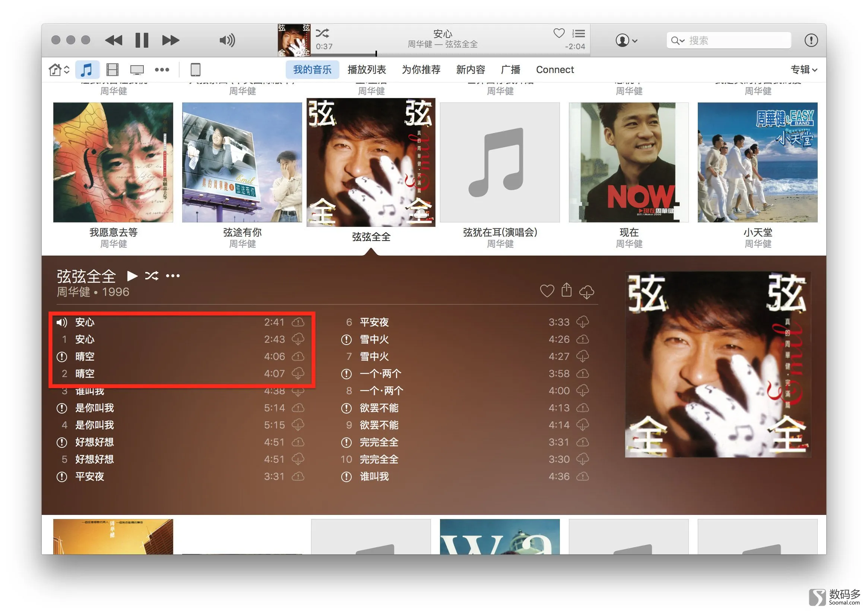
Task: Click the cloud icon for playing 安心 2:41
Action: click(x=298, y=322)
